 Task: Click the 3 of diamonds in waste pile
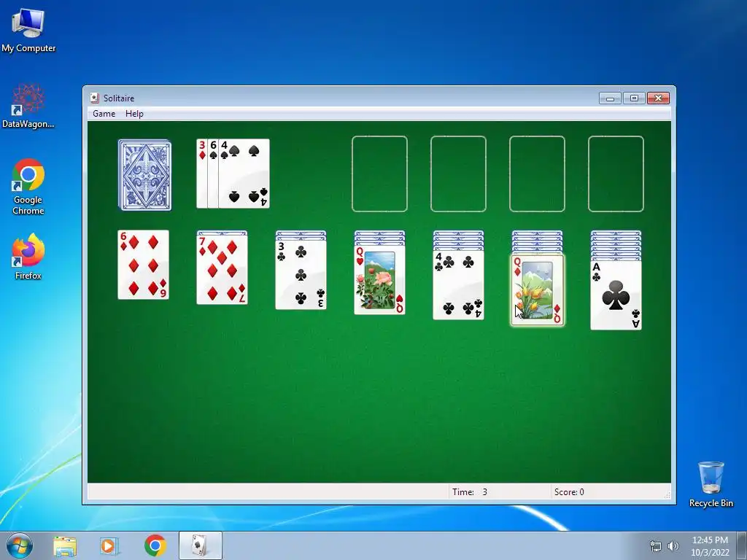click(202, 174)
